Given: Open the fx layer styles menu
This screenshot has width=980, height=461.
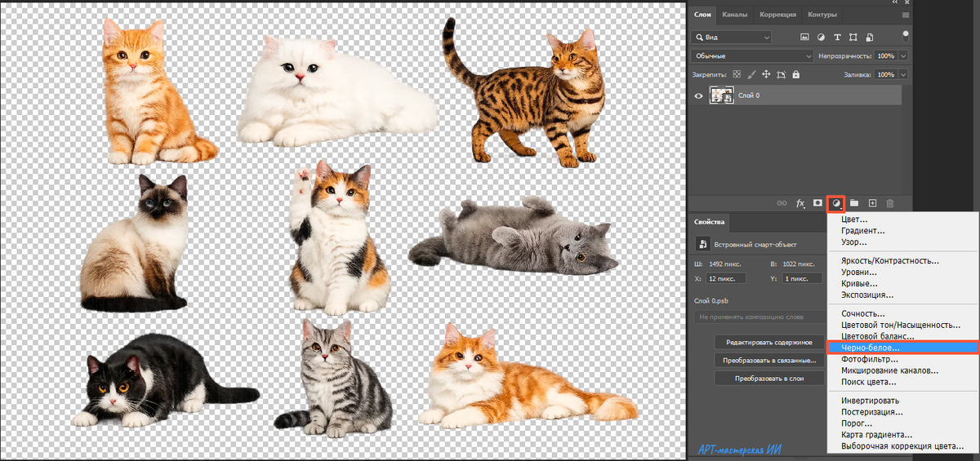Looking at the screenshot, I should point(800,202).
